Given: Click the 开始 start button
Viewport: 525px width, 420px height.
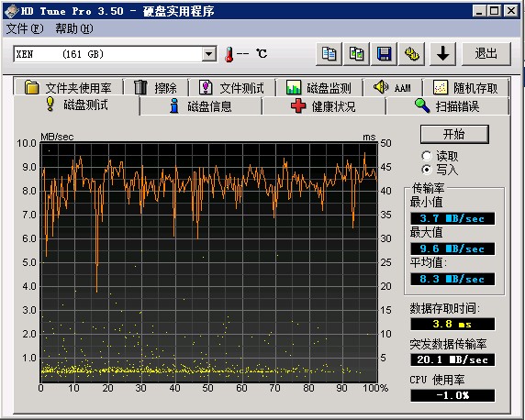Looking at the screenshot, I should click(x=454, y=134).
